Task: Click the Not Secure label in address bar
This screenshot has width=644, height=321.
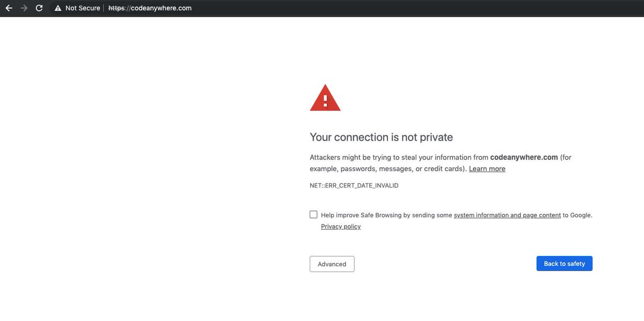Action: pos(83,8)
